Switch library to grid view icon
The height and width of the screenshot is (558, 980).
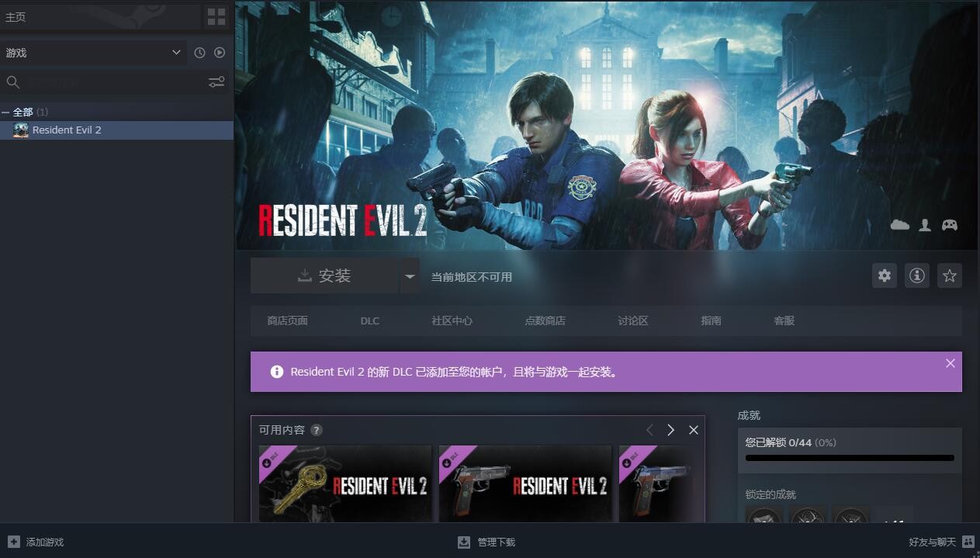click(x=216, y=16)
